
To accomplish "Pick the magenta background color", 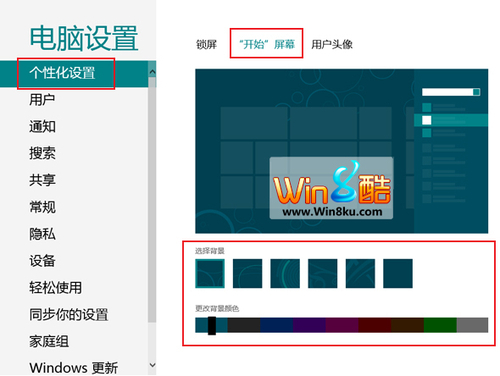I will pos(342,325).
